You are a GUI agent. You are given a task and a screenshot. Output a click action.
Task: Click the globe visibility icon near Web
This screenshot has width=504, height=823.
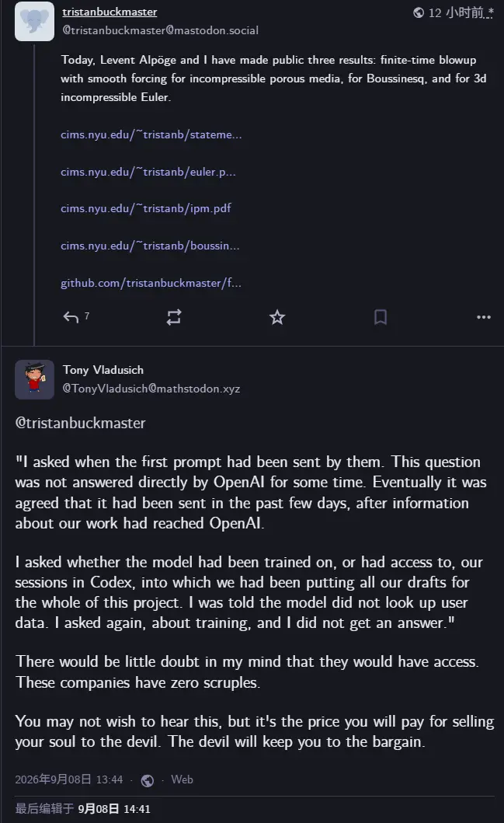[x=148, y=780]
